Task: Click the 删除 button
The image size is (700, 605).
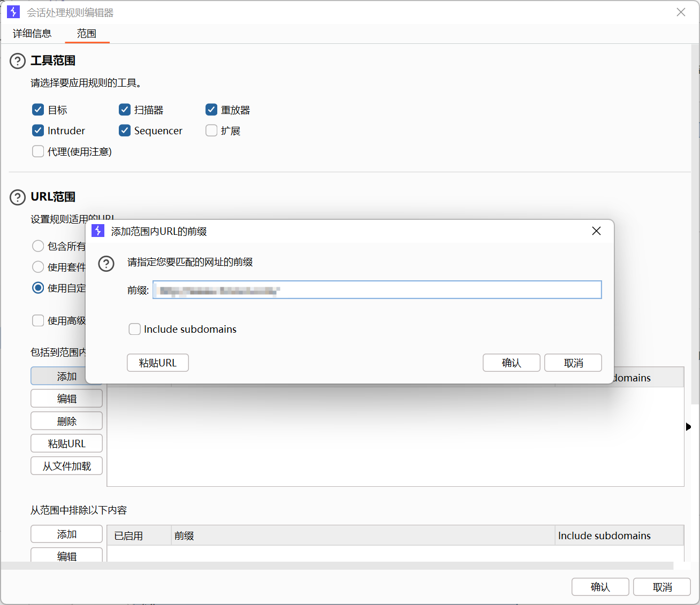Action: coord(66,421)
